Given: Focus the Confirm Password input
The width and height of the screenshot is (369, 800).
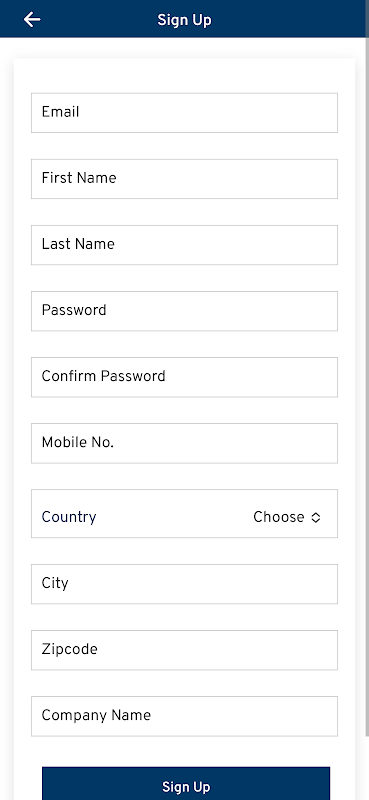Looking at the screenshot, I should pyautogui.click(x=184, y=377).
